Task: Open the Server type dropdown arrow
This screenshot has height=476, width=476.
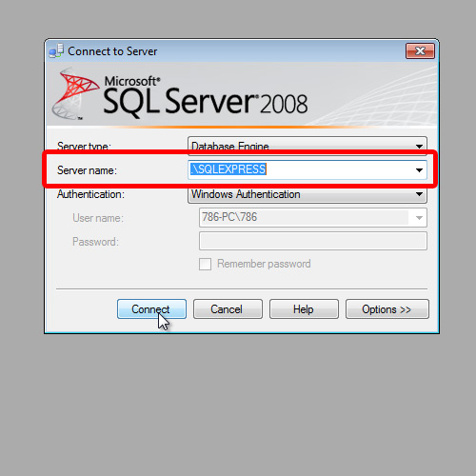Action: click(419, 146)
